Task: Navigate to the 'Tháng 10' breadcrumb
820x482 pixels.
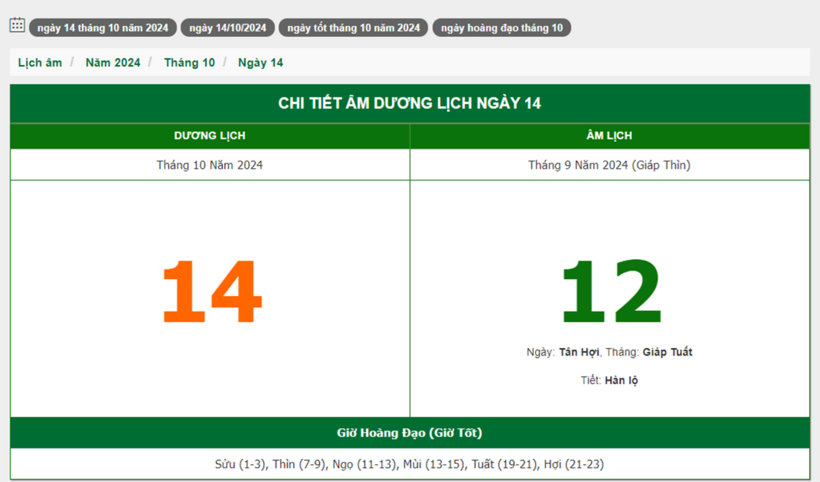Action: 189,63
